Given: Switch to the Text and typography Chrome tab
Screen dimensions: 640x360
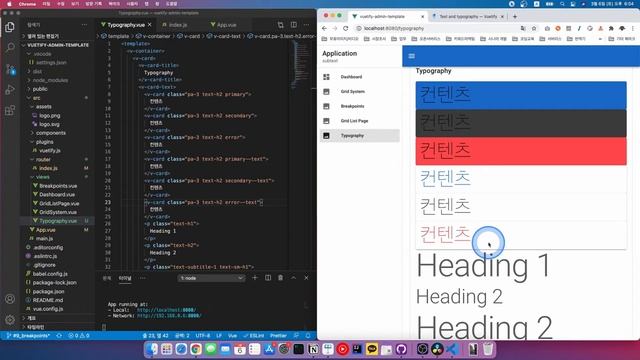Looking at the screenshot, I should 468,16.
